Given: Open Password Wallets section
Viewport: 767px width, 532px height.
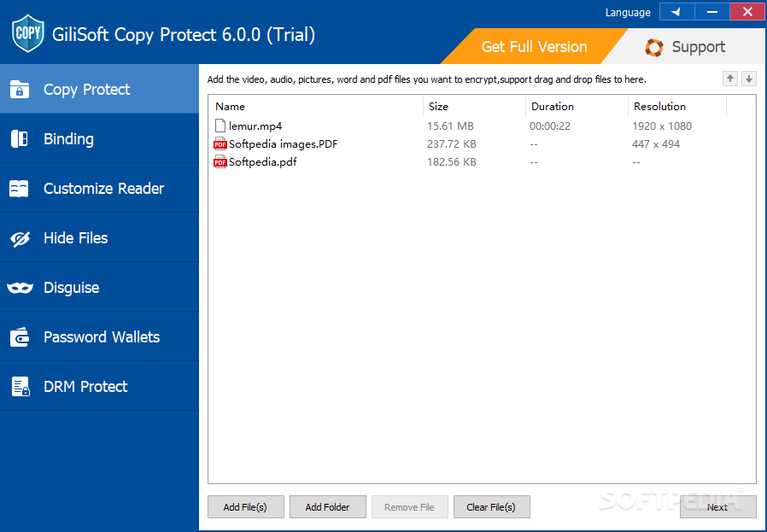Looking at the screenshot, I should coord(99,337).
